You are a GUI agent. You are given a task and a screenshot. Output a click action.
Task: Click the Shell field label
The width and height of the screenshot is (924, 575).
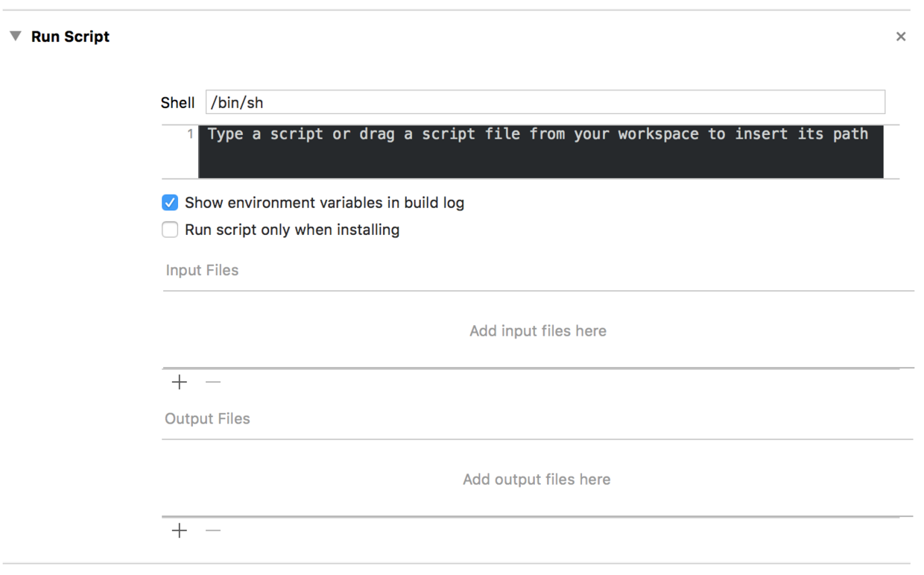(177, 103)
